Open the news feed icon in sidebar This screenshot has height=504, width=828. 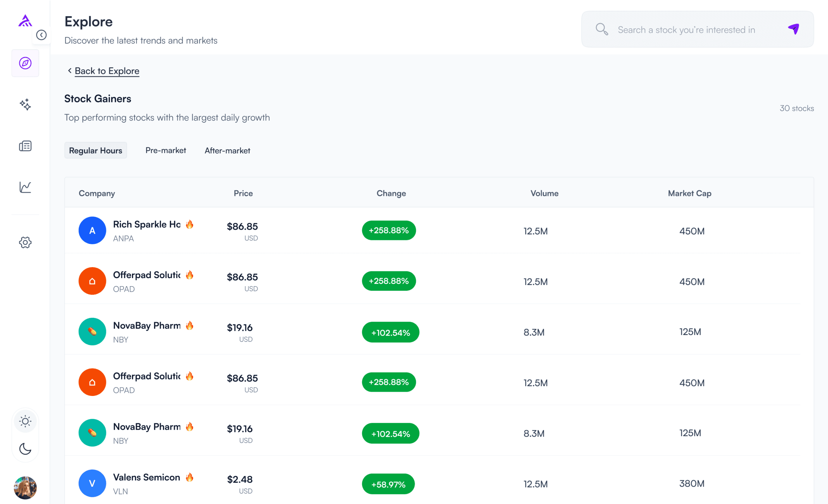[x=25, y=146]
